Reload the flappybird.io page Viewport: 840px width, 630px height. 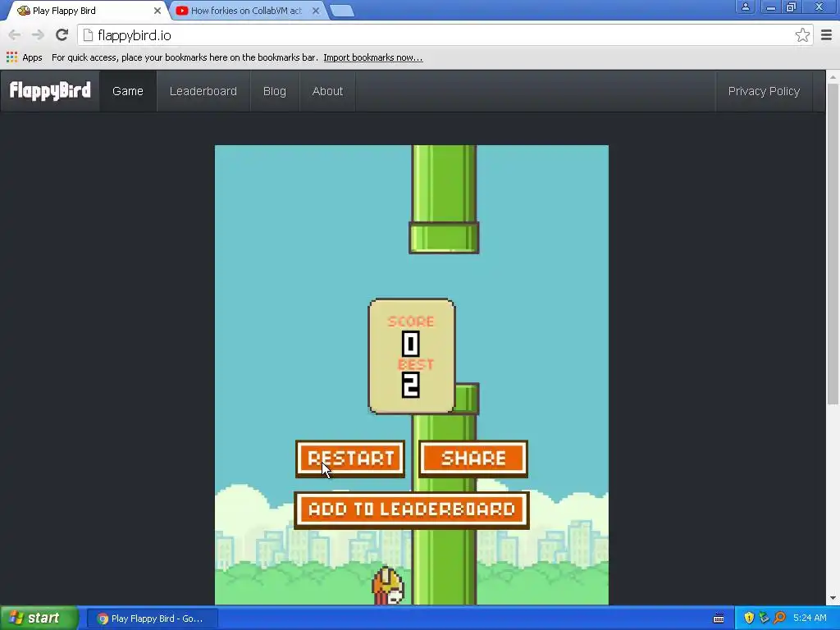[62, 34]
